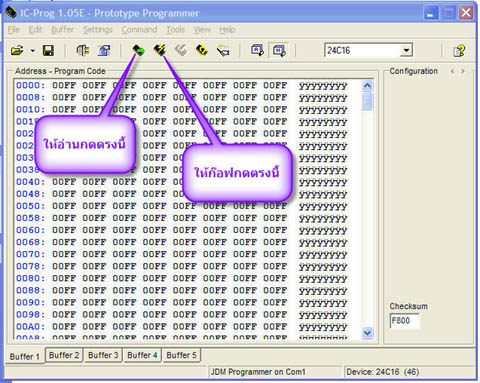Toggle the Hex view icon
The width and height of the screenshot is (480, 383).
click(x=279, y=50)
